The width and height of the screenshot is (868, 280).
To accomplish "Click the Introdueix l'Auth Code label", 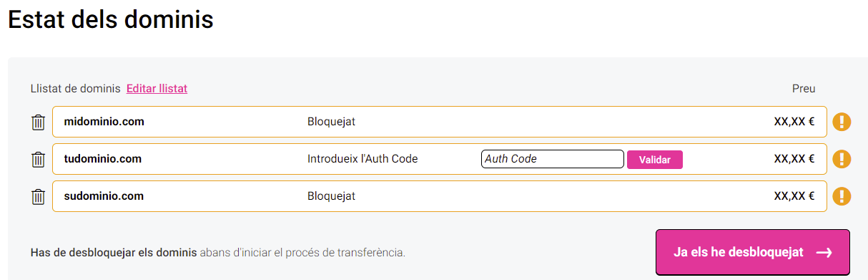I will click(x=363, y=159).
